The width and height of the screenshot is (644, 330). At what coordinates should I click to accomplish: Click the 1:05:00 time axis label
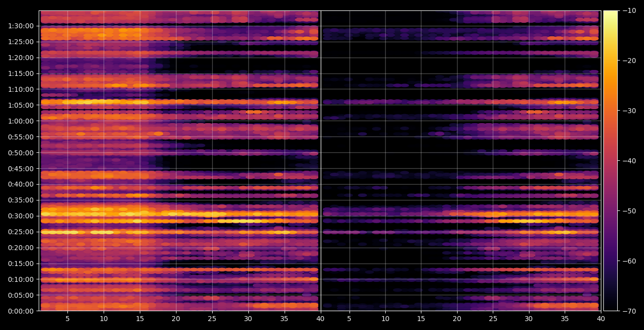[21, 105]
